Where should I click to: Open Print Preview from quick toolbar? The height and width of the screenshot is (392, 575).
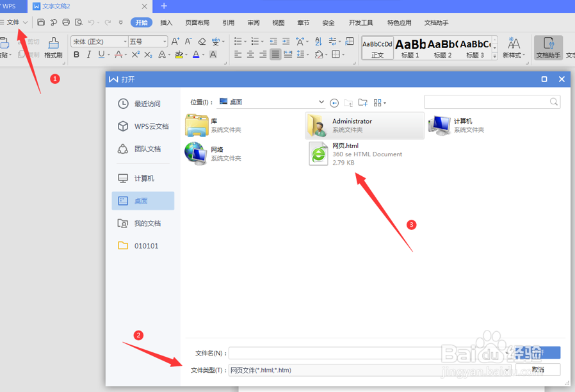pyautogui.click(x=79, y=22)
